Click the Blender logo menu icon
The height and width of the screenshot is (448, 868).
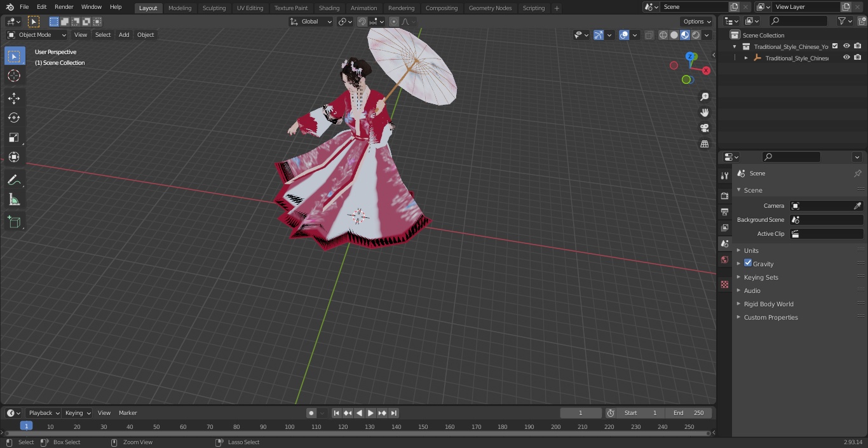(10, 7)
